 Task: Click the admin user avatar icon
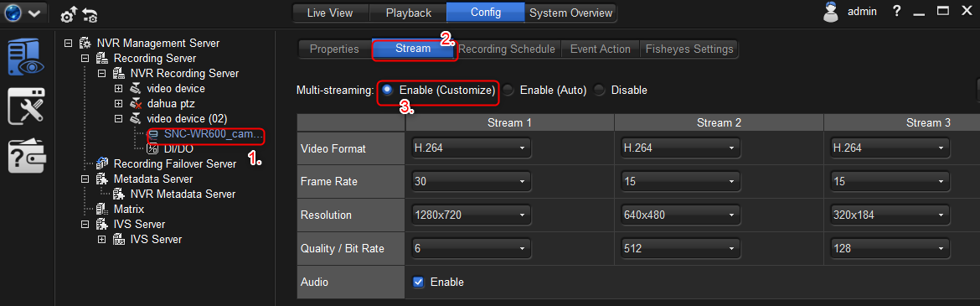pos(831,13)
